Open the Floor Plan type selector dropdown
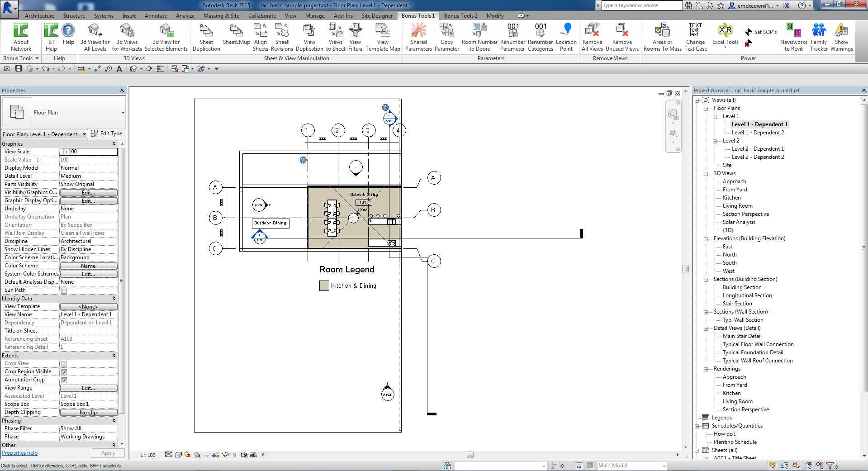This screenshot has height=471, width=868. (123, 113)
